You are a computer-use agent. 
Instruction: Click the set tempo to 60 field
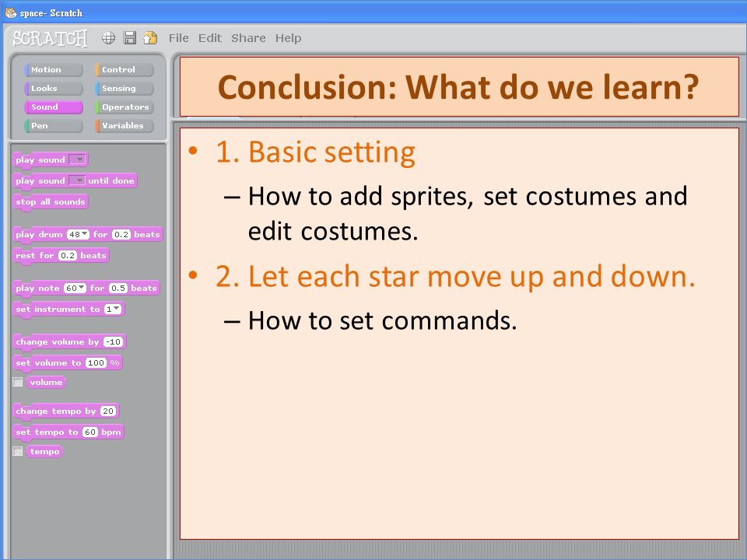90,432
